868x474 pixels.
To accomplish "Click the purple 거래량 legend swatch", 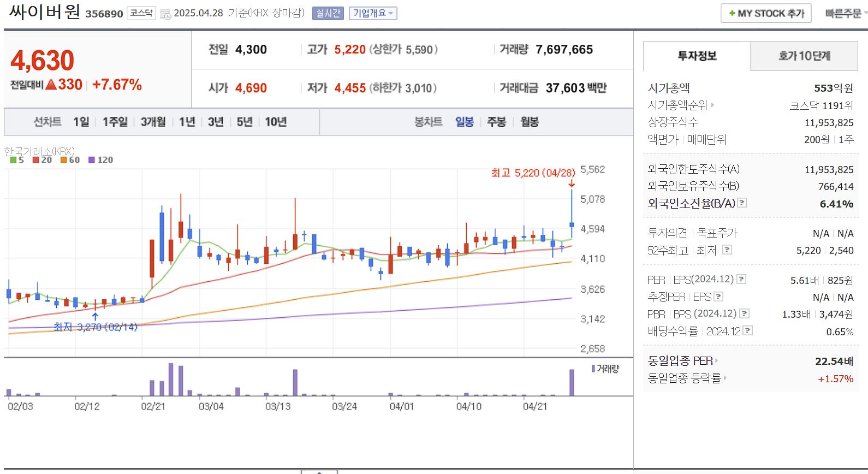I will (593, 369).
